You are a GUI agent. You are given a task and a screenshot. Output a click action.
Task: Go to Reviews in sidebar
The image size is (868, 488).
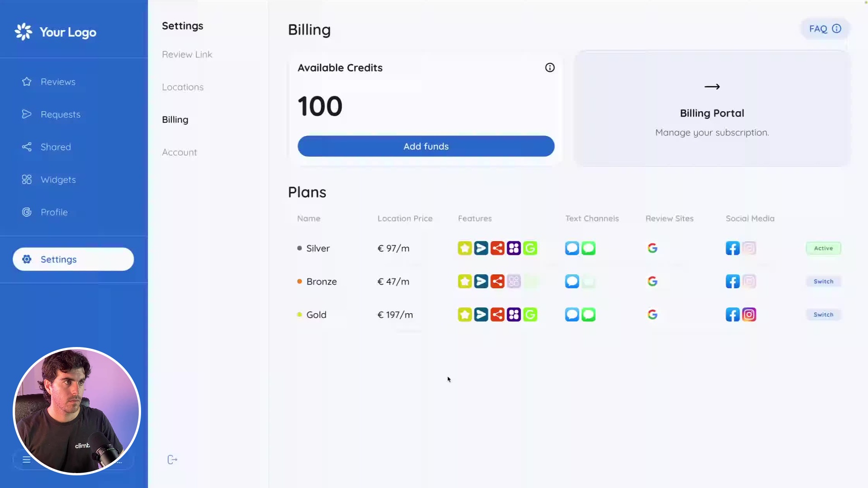tap(58, 82)
